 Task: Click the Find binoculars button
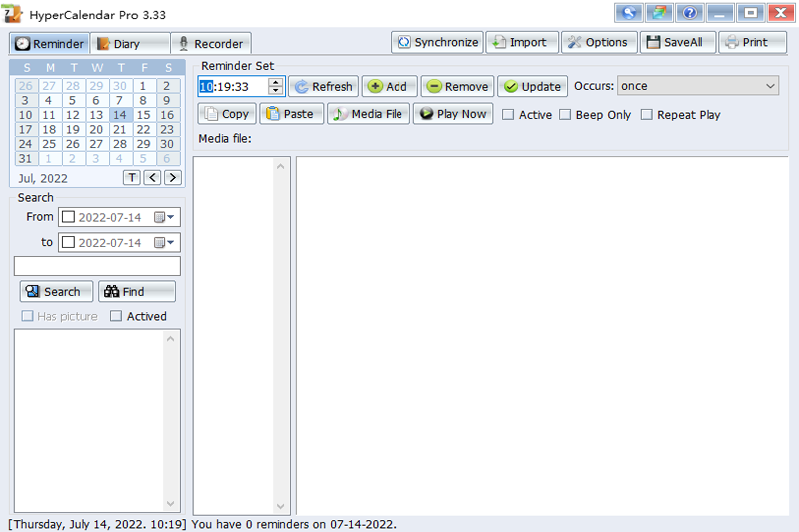point(137,291)
